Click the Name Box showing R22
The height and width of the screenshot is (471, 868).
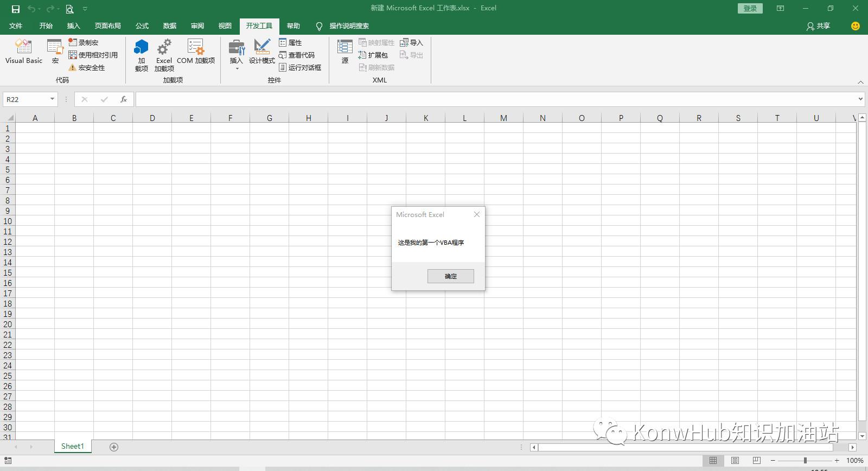[26, 99]
